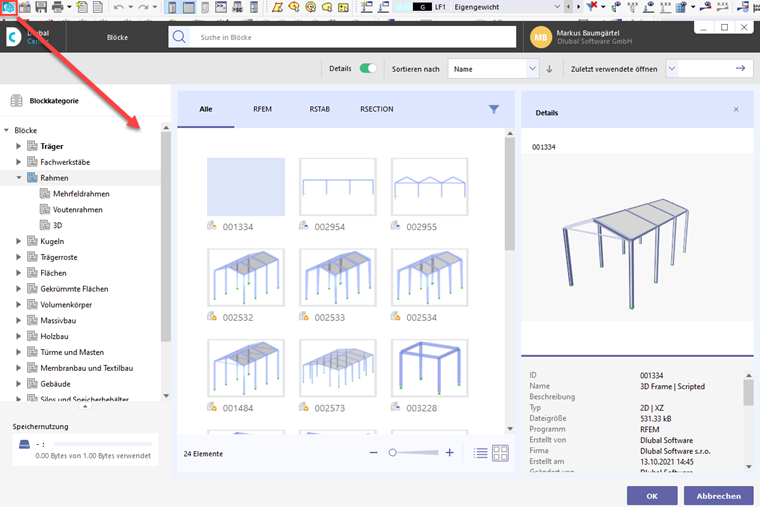Open the Dlubal Center block manager icon
Viewport: 760px width, 507px height.
pos(9,7)
